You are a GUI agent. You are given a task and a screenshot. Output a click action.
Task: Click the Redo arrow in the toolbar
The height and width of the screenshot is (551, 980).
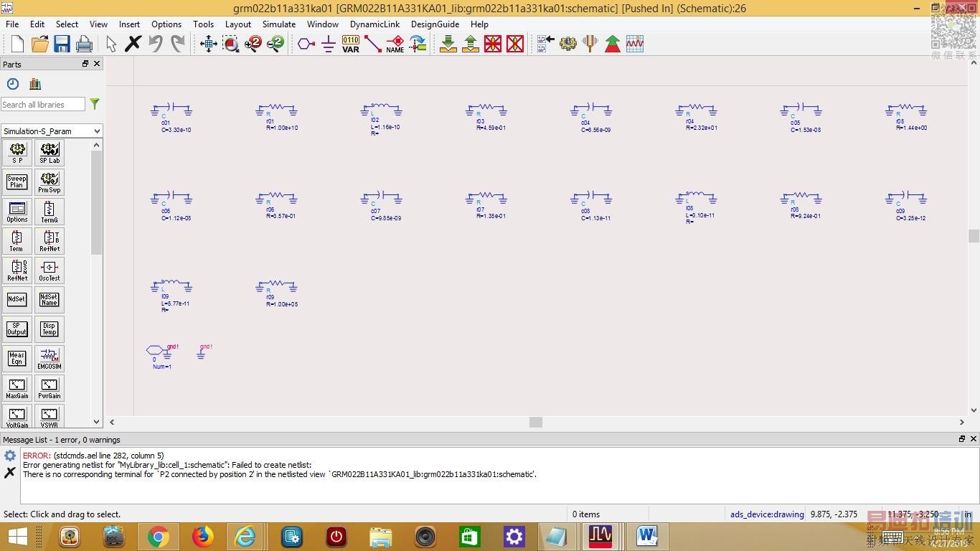[177, 44]
